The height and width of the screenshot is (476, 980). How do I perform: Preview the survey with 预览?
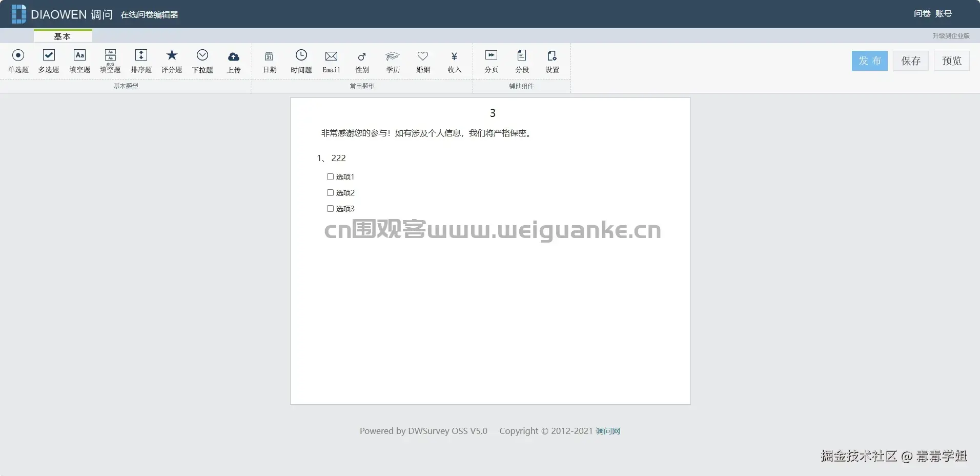tap(951, 61)
